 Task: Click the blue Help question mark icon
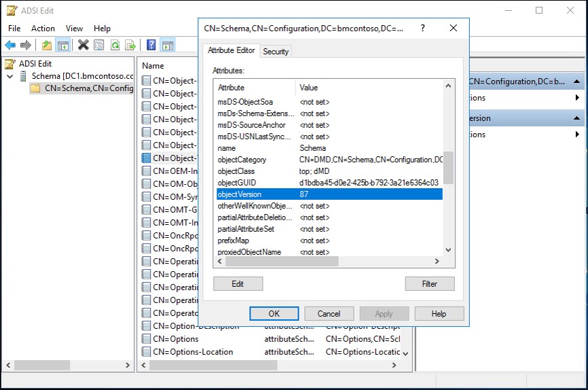pos(151,45)
